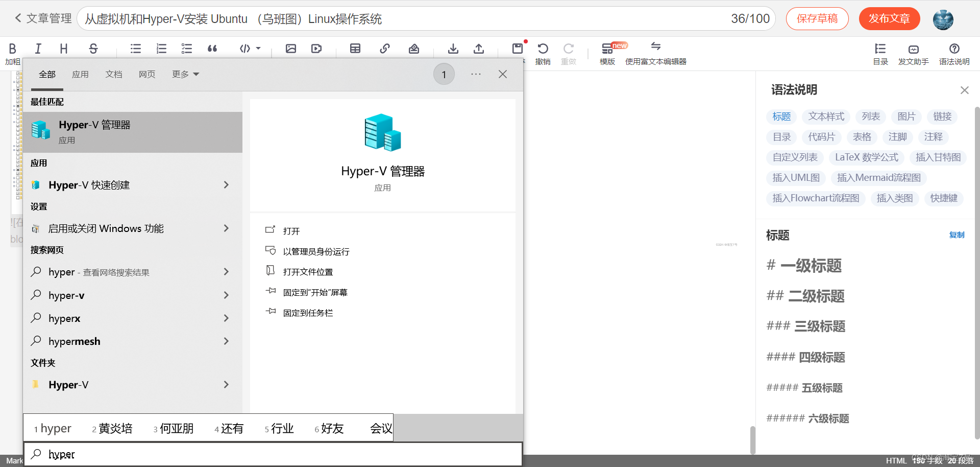Expand the hypermesh web suggestion arrow
This screenshot has height=467, width=980.
227,341
